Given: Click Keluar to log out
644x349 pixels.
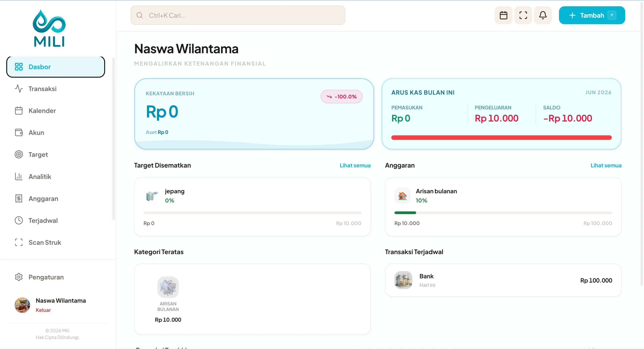Looking at the screenshot, I should [43, 310].
